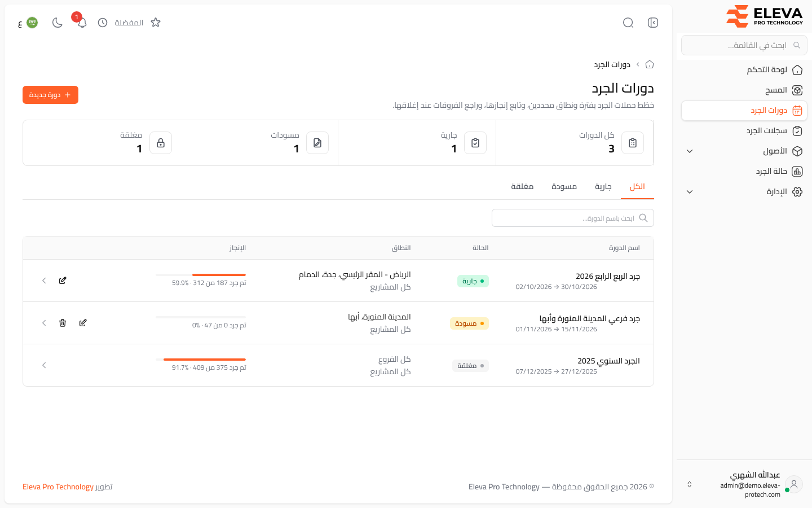The image size is (812, 508).
Task: Click the الحالة column header
Action: click(x=480, y=248)
